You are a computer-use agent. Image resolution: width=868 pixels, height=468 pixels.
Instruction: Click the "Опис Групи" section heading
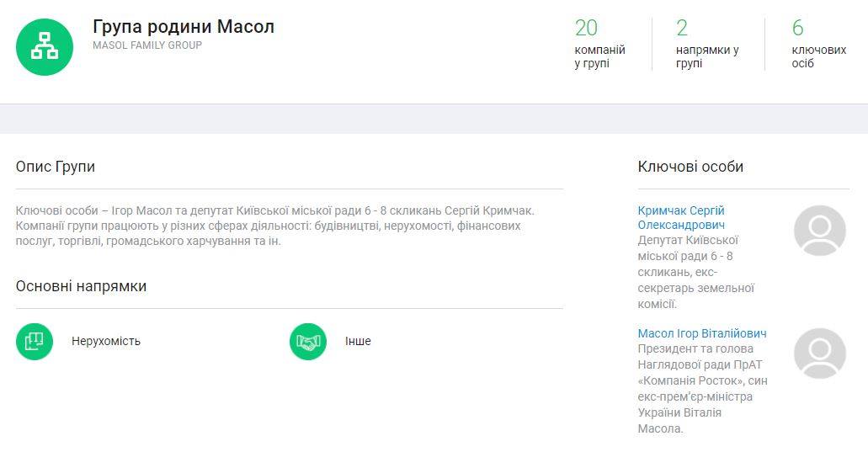56,167
